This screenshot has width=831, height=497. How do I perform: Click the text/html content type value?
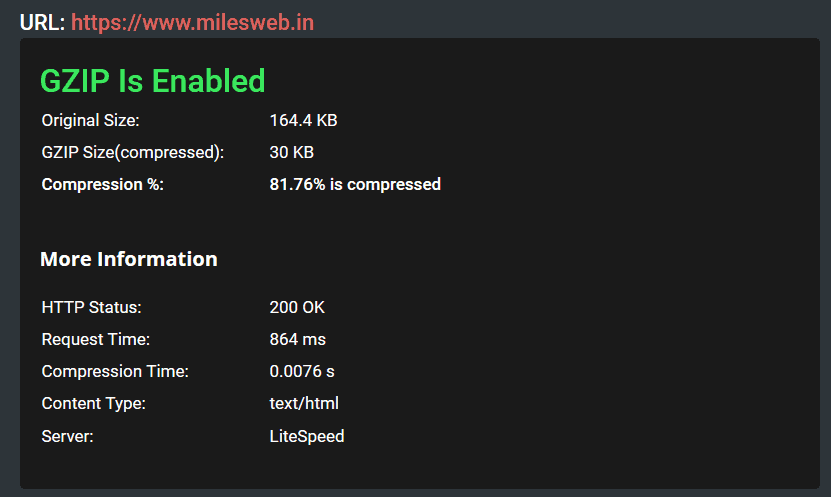(x=304, y=404)
